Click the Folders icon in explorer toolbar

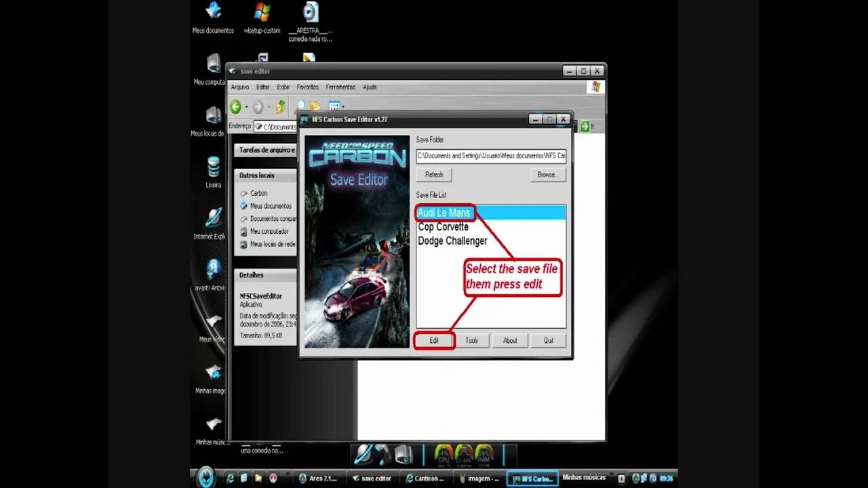315,106
